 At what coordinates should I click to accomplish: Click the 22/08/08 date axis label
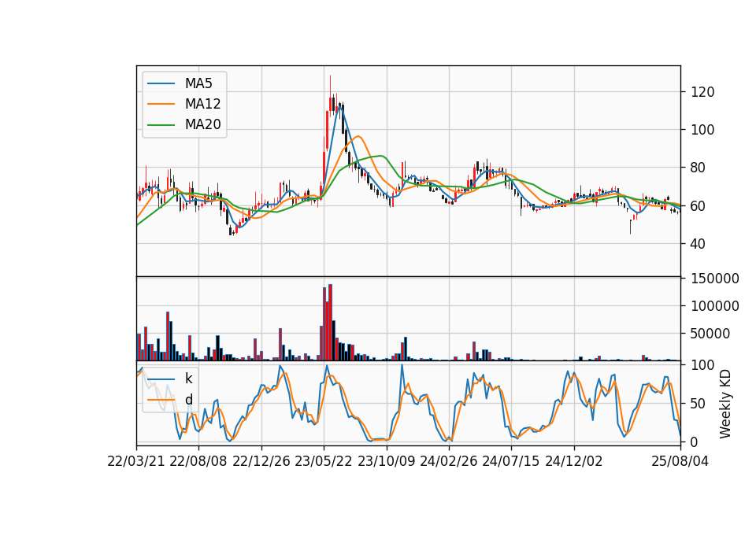click(x=198, y=461)
